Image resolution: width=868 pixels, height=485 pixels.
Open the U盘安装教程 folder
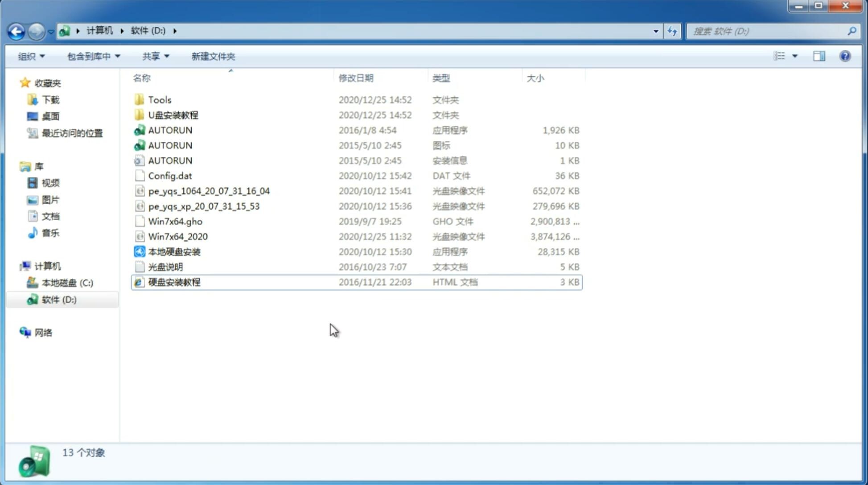coord(173,115)
